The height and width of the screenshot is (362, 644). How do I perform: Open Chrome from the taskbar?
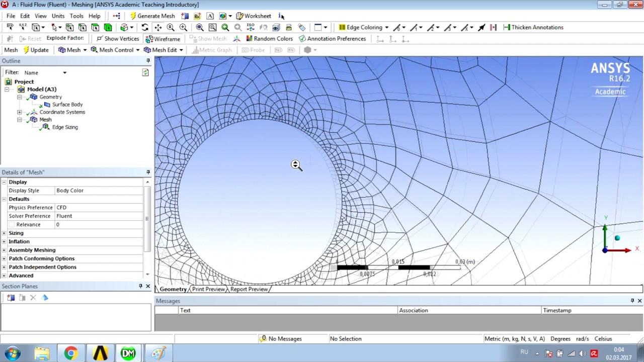tap(71, 353)
